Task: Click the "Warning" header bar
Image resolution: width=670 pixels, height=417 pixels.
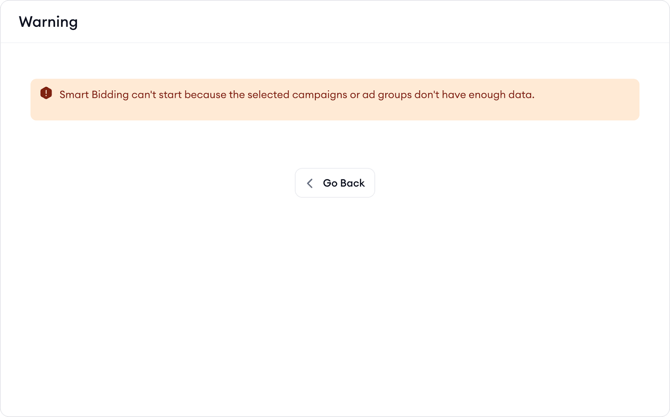Action: click(335, 22)
